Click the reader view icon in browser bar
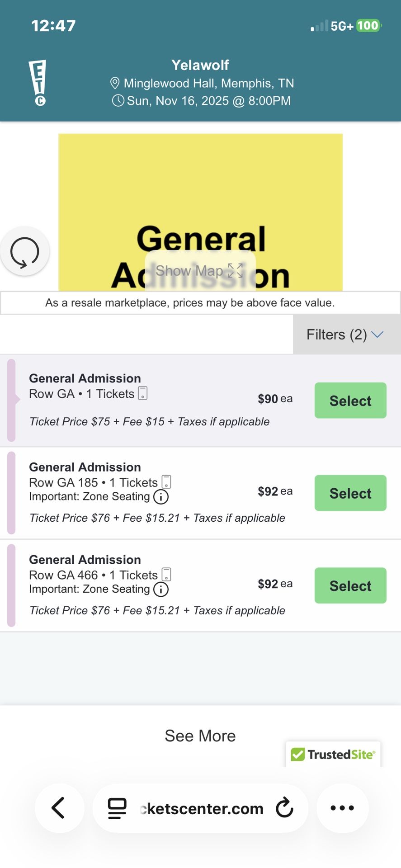 pyautogui.click(x=117, y=808)
